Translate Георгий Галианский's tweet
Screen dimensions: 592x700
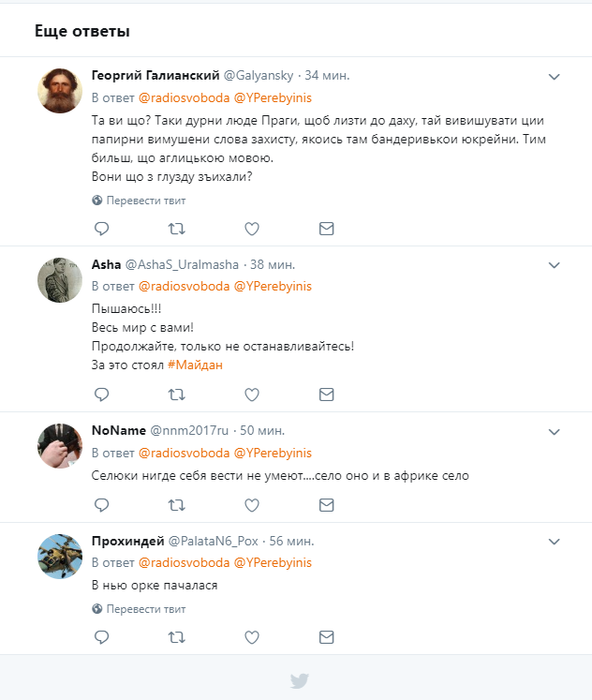coord(139,201)
